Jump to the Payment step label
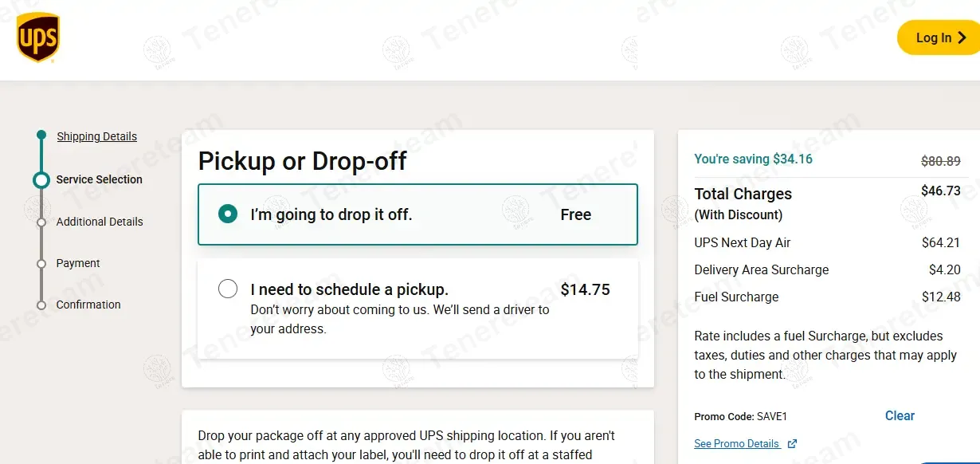The image size is (980, 464). coord(78,263)
